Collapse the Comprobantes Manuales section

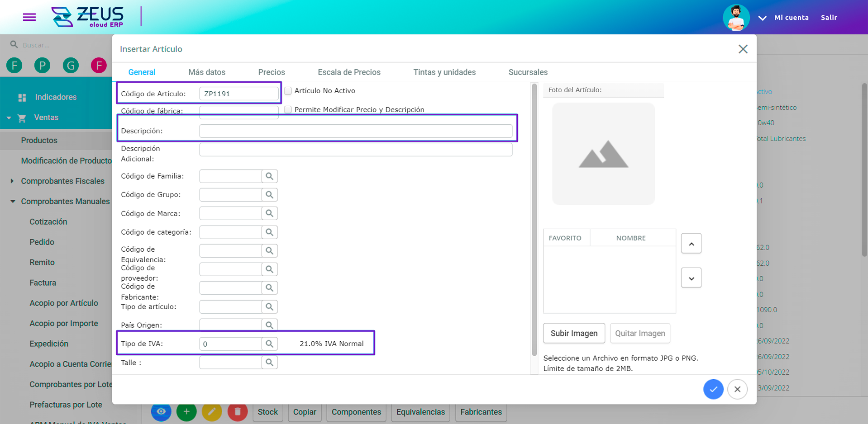click(x=12, y=201)
